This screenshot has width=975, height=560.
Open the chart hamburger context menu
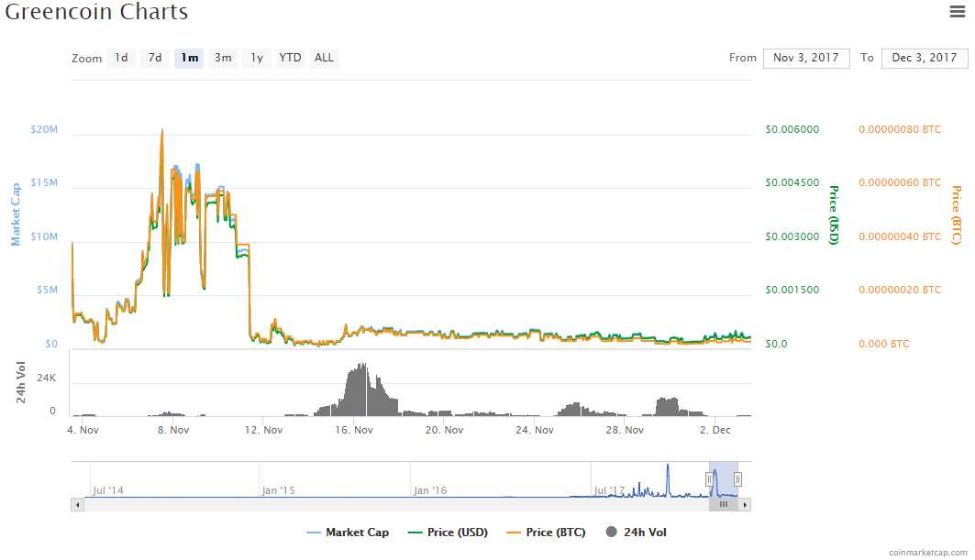coord(957,12)
